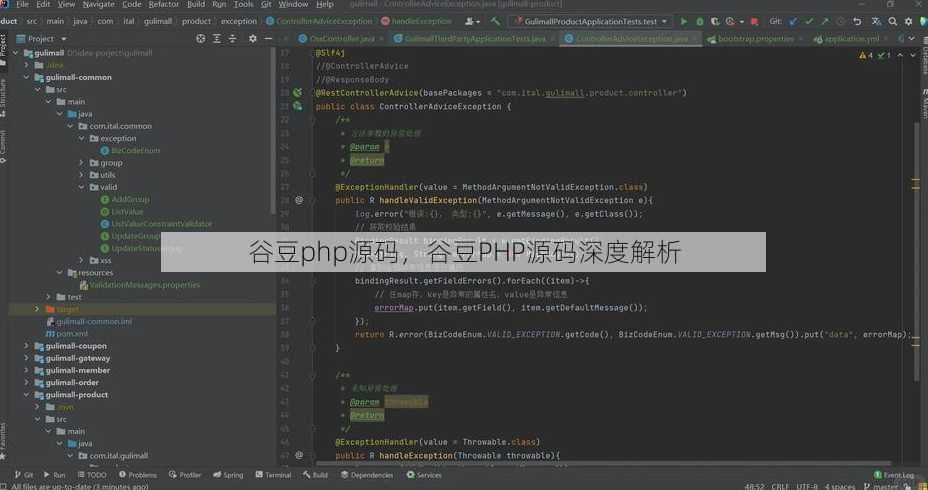The width and height of the screenshot is (928, 490).
Task: Open IDE settings gear in main toolbar
Action: coord(908,21)
